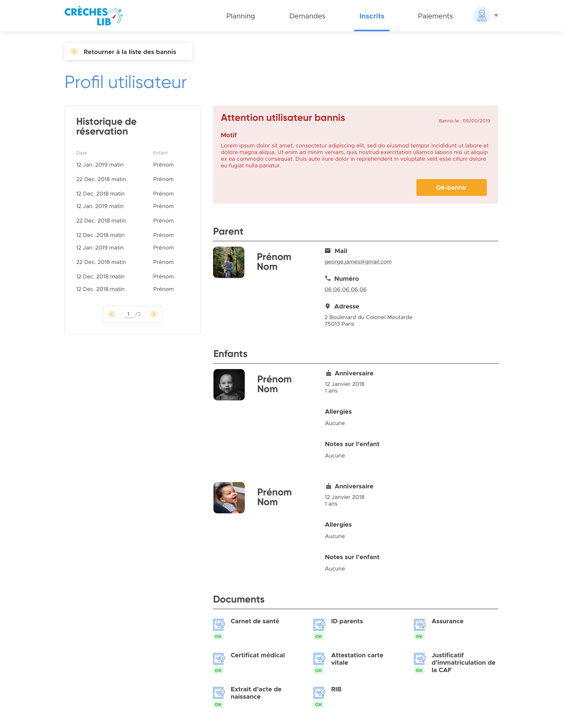Image resolution: width=563 pixels, height=728 pixels.
Task: Expand the account dropdown arrow
Action: (x=496, y=16)
